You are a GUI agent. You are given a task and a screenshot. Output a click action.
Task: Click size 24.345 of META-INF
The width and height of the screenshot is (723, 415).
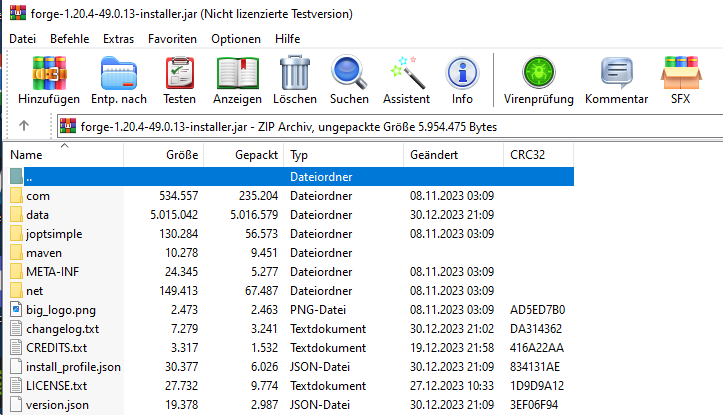(182, 272)
